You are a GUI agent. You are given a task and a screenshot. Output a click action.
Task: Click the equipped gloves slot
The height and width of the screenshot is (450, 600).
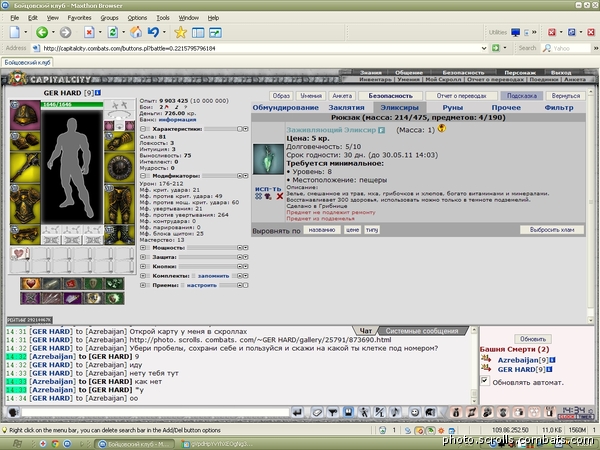click(x=119, y=142)
